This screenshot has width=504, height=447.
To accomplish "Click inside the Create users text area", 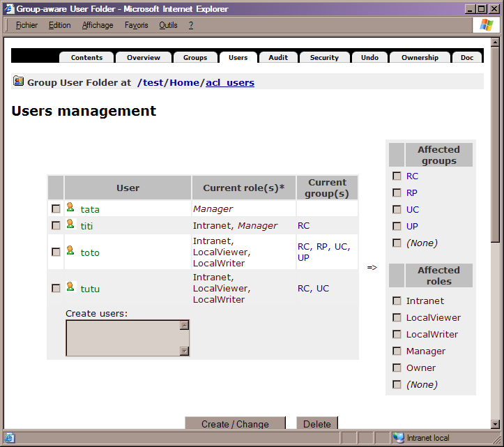I will click(x=123, y=338).
